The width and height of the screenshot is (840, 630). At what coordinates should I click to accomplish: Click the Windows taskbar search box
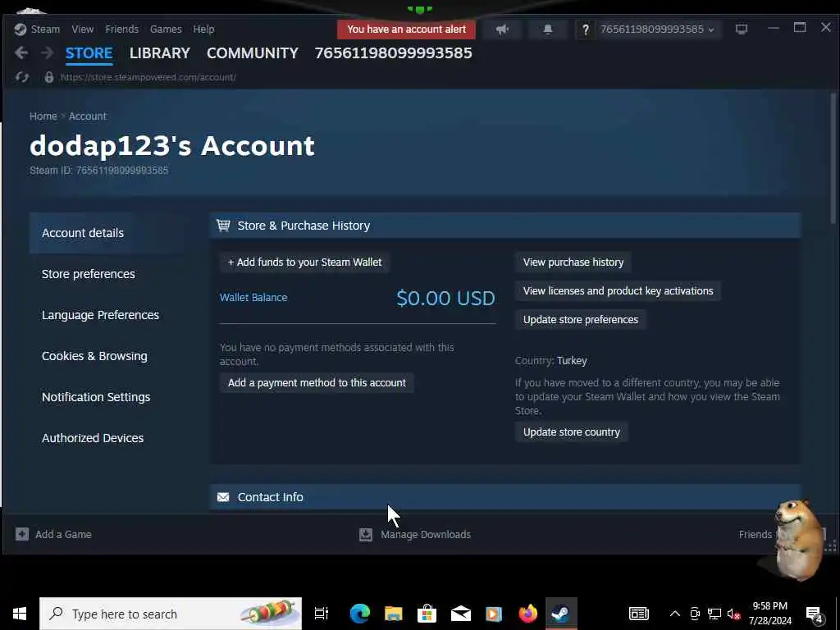click(x=171, y=614)
